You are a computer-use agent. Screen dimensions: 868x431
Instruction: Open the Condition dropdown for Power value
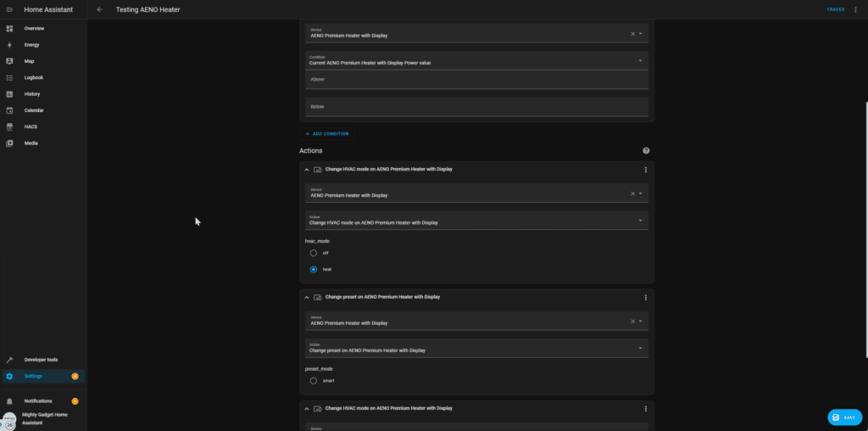tap(476, 60)
